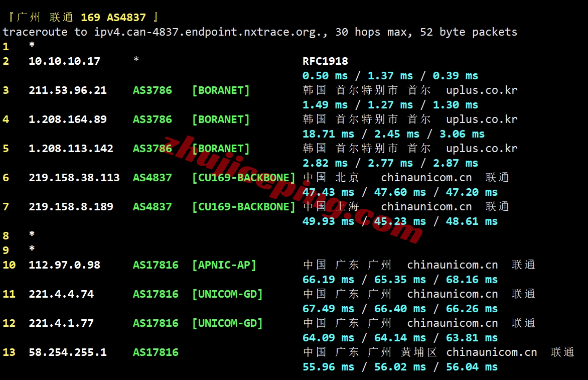Click the RFC1918 label on hop 2

click(325, 61)
